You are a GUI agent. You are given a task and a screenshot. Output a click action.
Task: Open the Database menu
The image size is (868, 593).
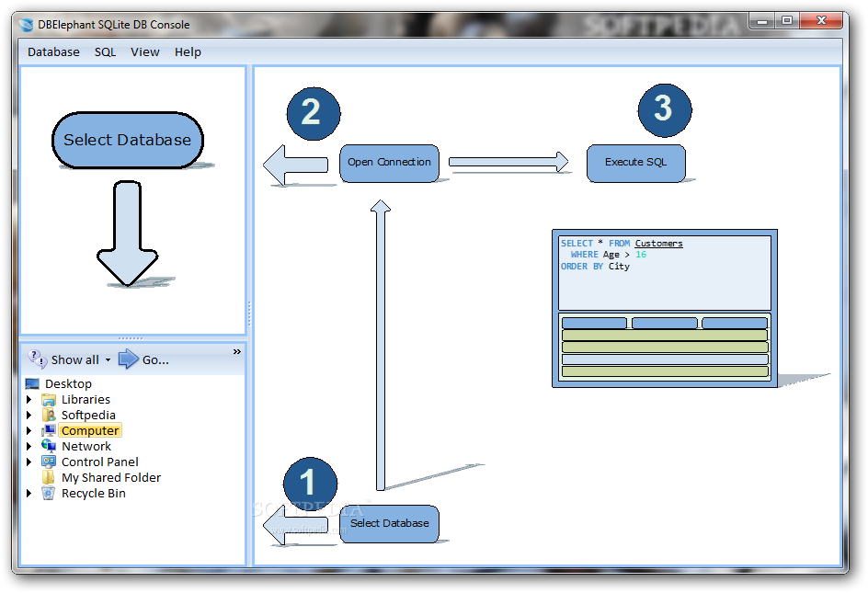point(53,52)
